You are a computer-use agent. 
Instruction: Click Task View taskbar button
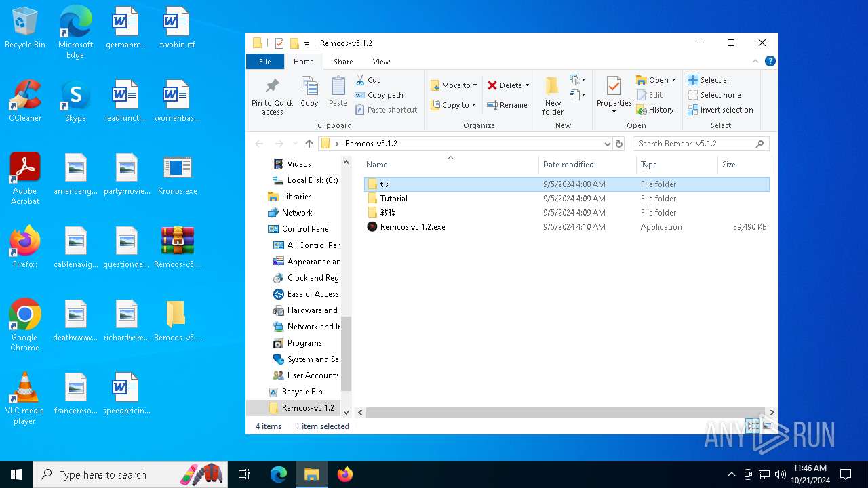[x=244, y=474]
